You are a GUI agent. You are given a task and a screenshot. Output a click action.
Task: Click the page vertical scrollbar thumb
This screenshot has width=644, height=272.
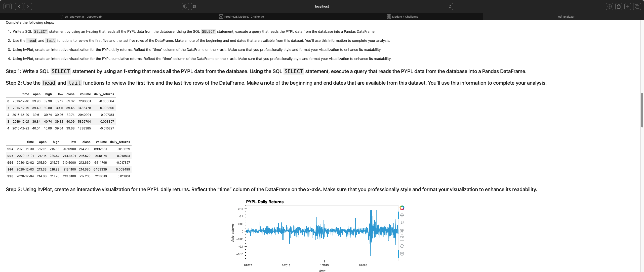coord(642,110)
